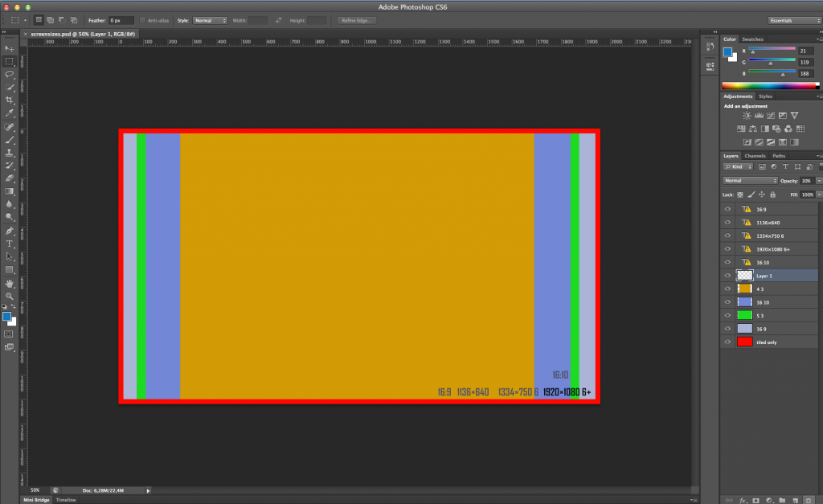The image size is (823, 504).
Task: Click the Refine Edge button
Action: click(356, 20)
